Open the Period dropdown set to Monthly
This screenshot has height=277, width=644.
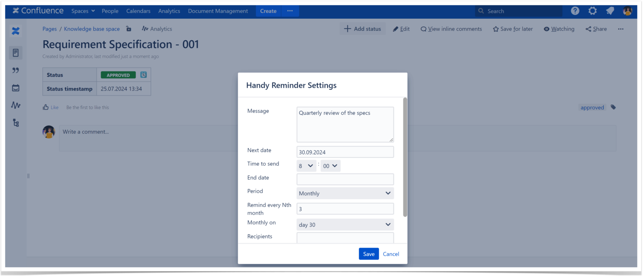[x=345, y=193]
